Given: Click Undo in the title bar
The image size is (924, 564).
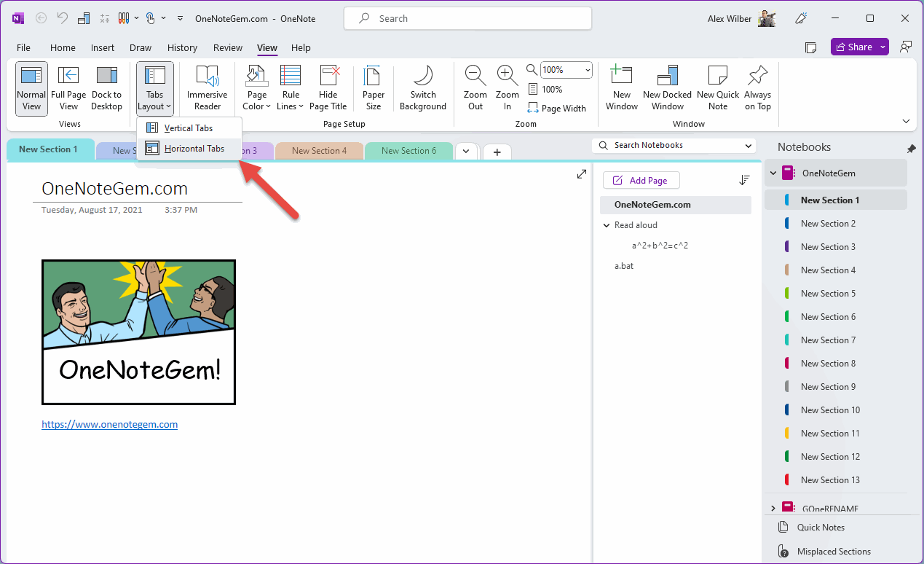Looking at the screenshot, I should point(63,18).
